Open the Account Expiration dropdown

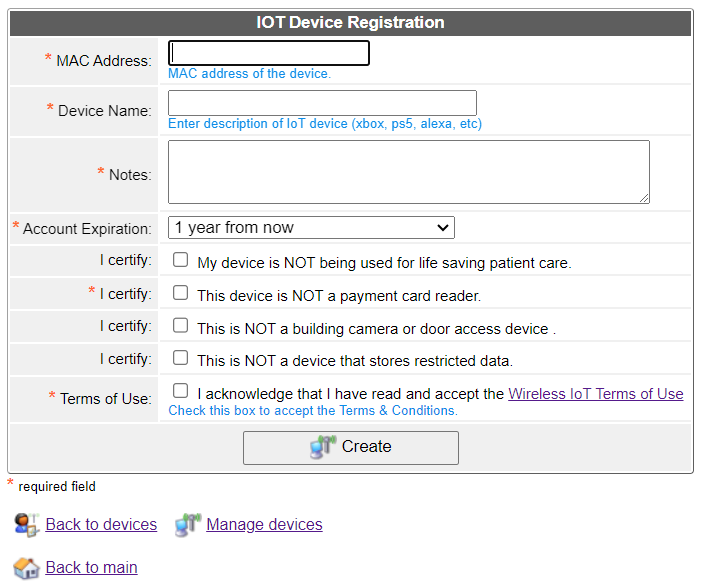pos(311,228)
